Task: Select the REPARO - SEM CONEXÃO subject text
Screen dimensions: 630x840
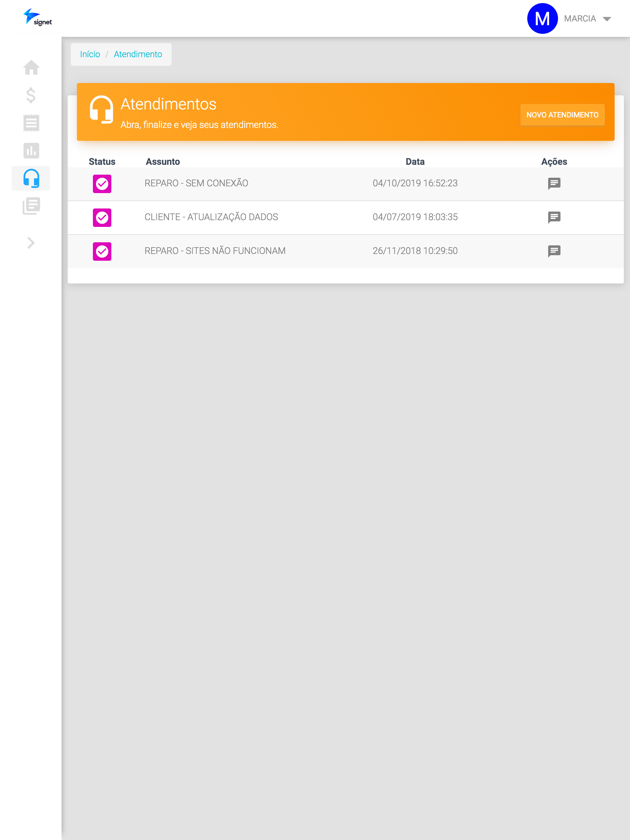Action: click(x=196, y=183)
